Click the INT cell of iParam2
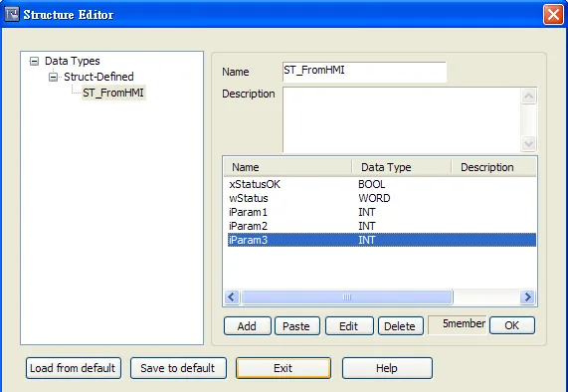 (x=367, y=226)
